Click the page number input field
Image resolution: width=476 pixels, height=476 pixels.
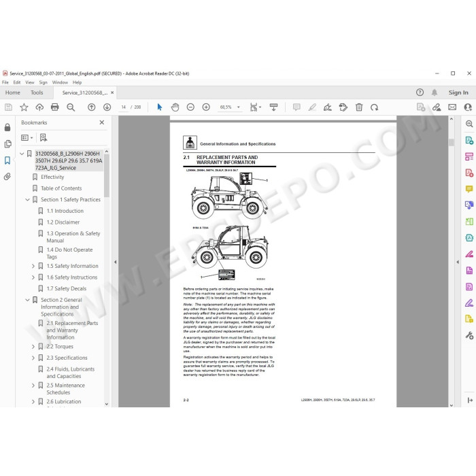(123, 107)
